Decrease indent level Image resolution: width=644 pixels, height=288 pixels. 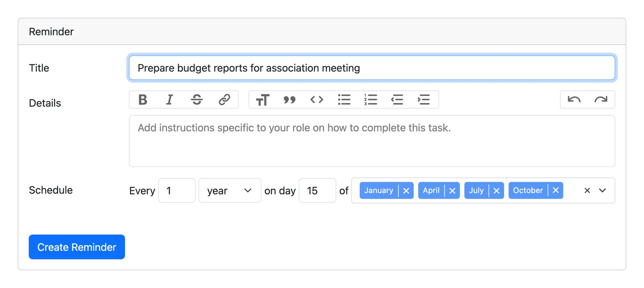[397, 99]
